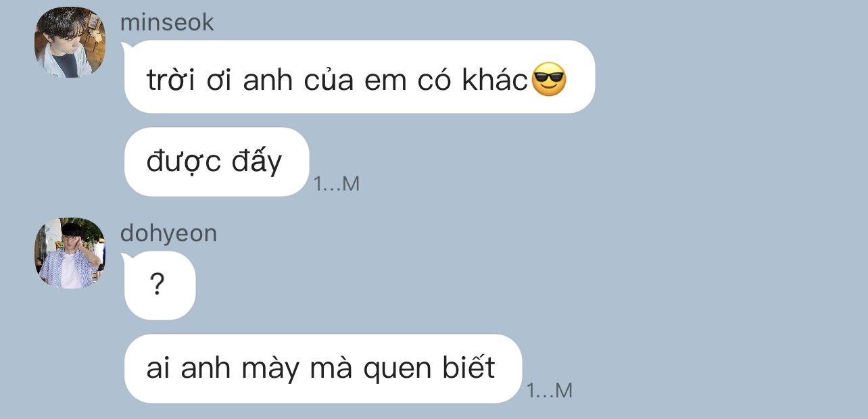Select the "ai anh mày mà quen biết" bubble
The image size is (868, 419).
click(323, 368)
